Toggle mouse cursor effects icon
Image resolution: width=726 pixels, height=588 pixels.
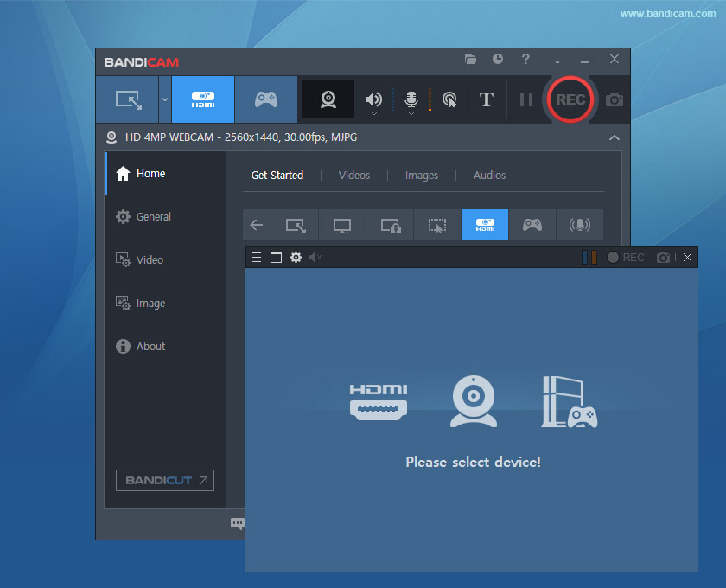click(449, 99)
